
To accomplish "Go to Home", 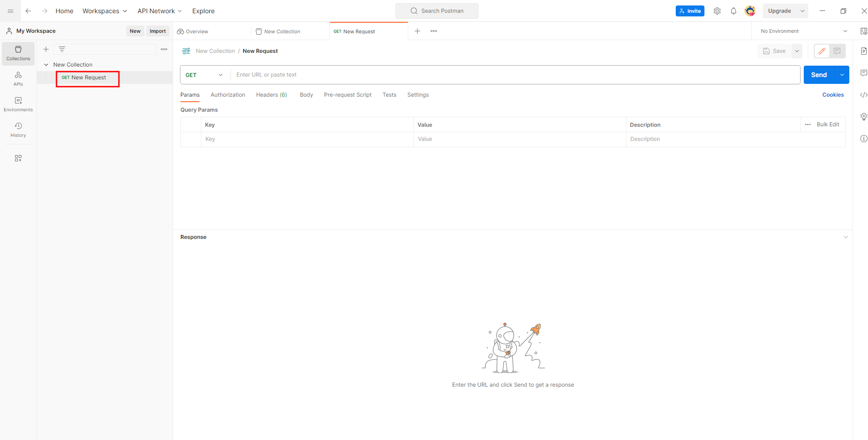I will point(64,11).
